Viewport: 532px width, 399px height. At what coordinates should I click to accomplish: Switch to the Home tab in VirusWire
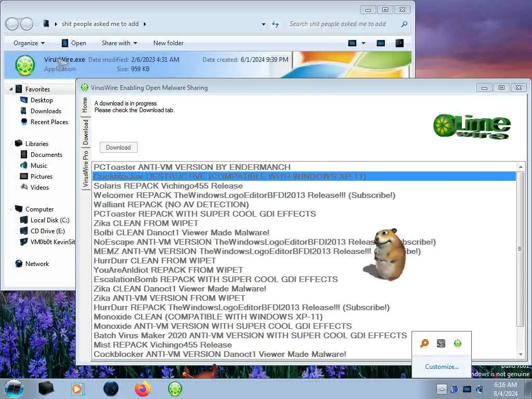pos(85,105)
